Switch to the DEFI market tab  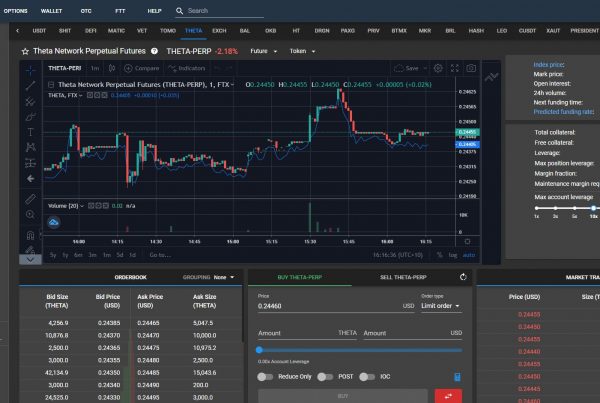coord(91,31)
